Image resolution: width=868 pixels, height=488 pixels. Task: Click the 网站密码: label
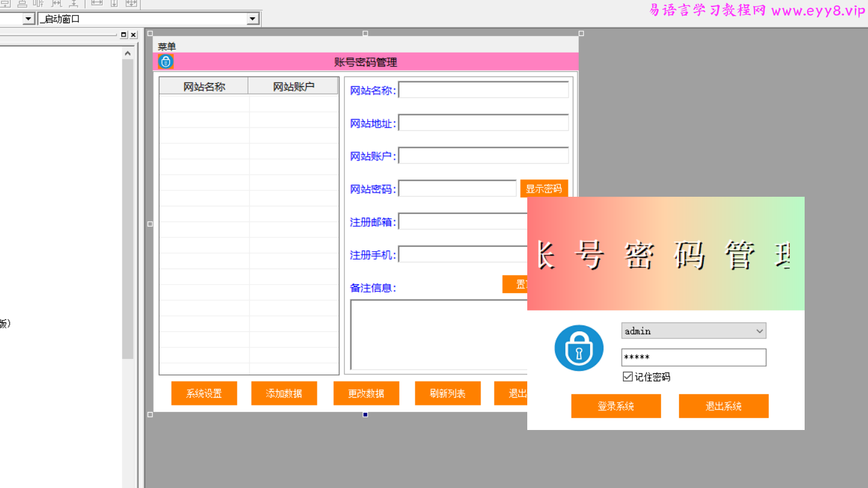[373, 190]
